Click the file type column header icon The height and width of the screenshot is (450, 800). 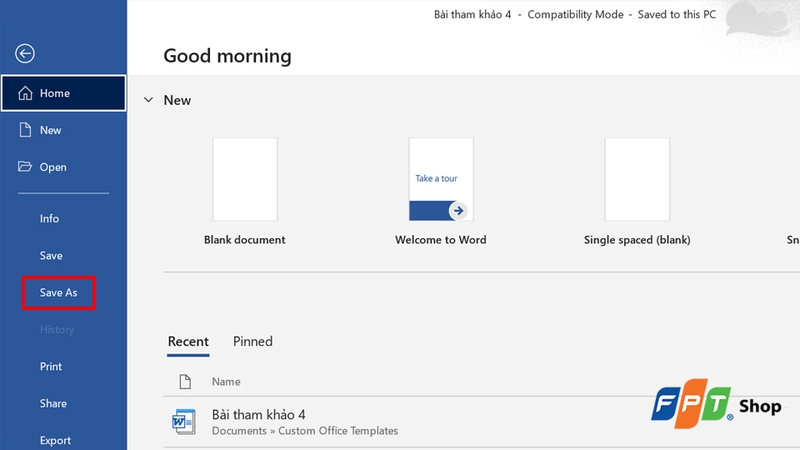[x=184, y=381]
